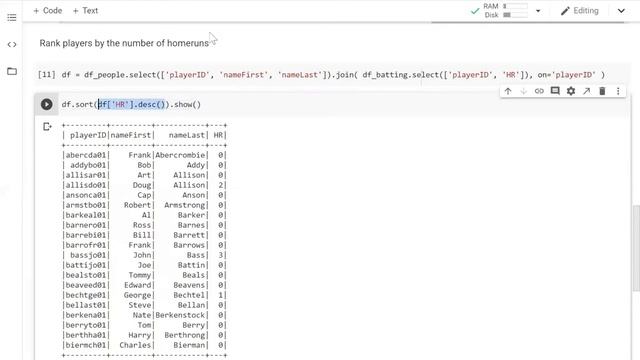Click the bechtge01 row entry
640x360 pixels.
[x=86, y=295]
